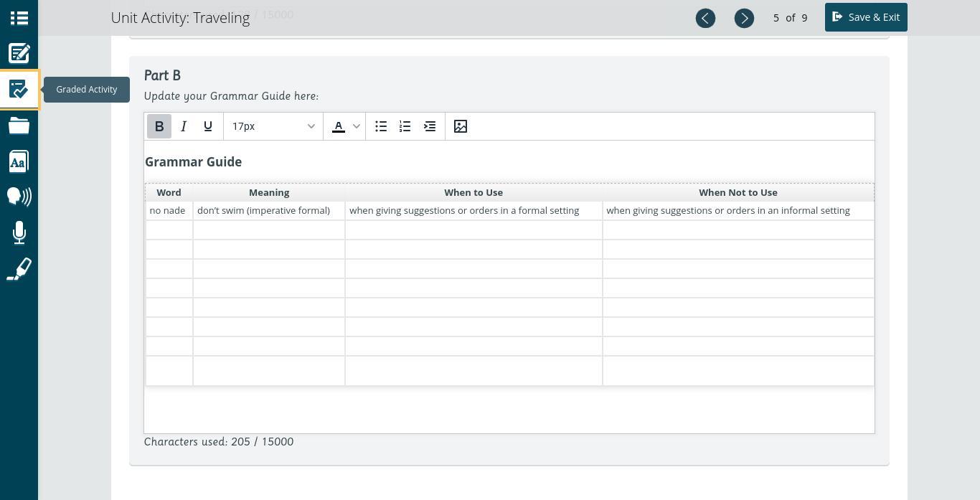Toggle underline formatting in editor toolbar

click(208, 126)
